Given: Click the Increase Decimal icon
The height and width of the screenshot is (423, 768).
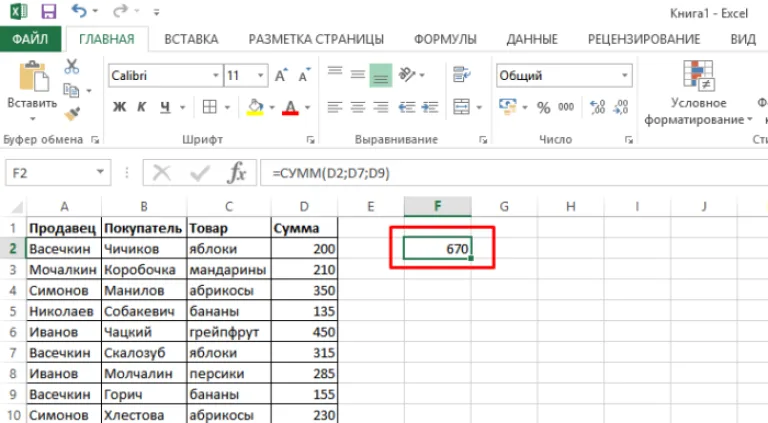Looking at the screenshot, I should pyautogui.click(x=597, y=107).
